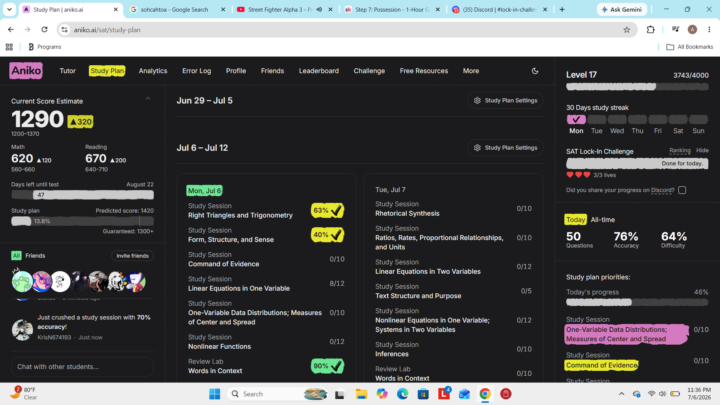Switch to sohcahtoa Google Search tab
Image resolution: width=720 pixels, height=405 pixels.
[x=177, y=9]
